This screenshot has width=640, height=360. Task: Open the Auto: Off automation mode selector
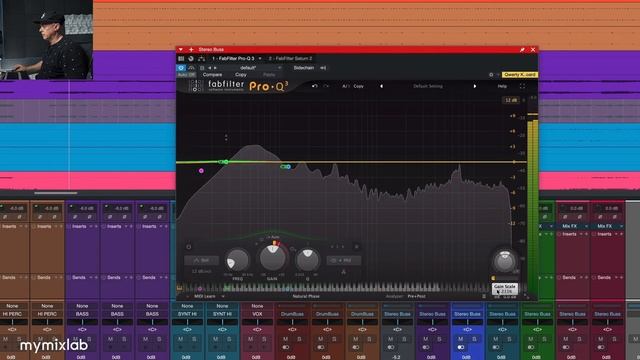(x=187, y=75)
